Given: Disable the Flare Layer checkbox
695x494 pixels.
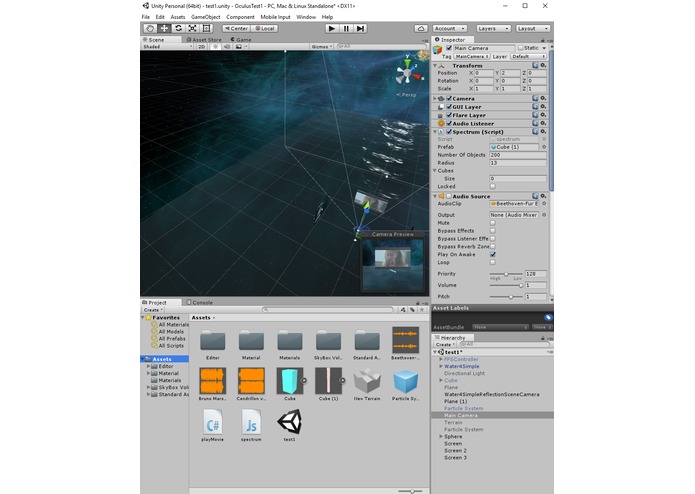Looking at the screenshot, I should 449,115.
